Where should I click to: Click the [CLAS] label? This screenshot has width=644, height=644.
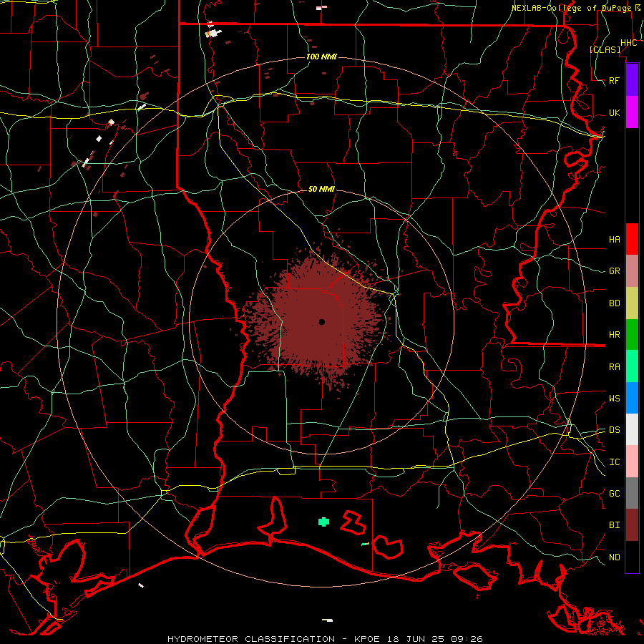pos(605,50)
